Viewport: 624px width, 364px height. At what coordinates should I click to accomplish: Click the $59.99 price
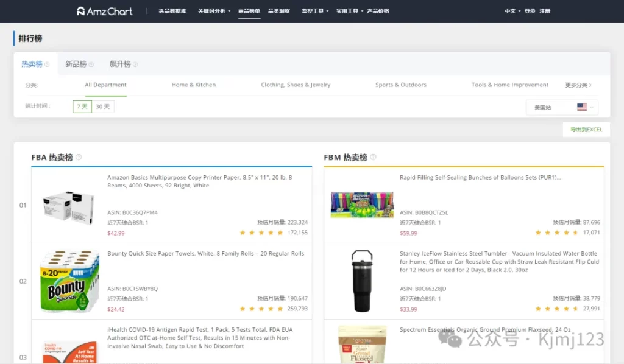[x=408, y=233]
